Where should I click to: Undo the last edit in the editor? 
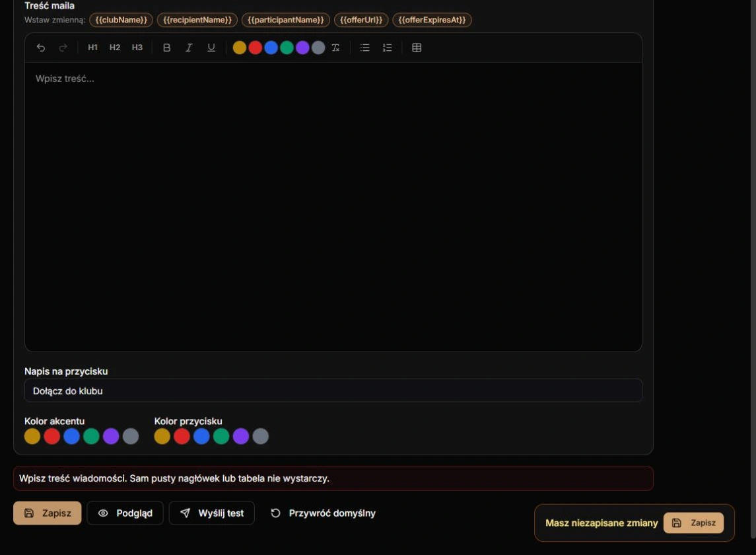click(41, 48)
